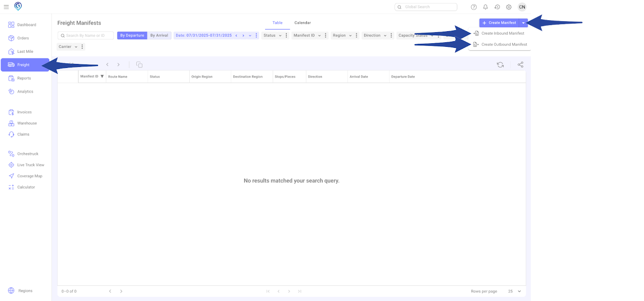644x301 pixels.
Task: Select By Arrival toggle
Action: click(x=159, y=36)
